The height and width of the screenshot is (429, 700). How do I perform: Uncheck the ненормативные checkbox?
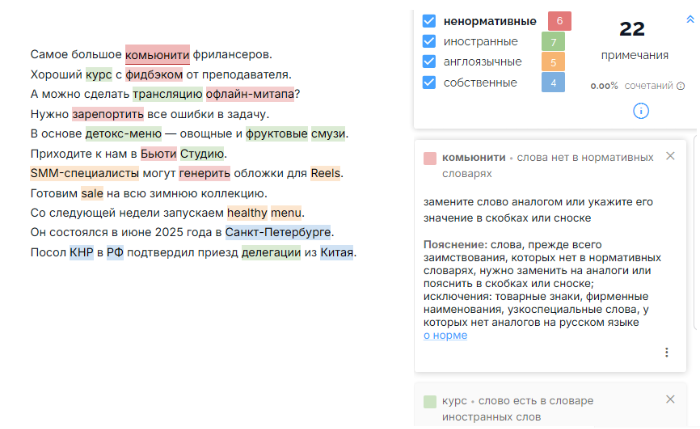tap(429, 21)
